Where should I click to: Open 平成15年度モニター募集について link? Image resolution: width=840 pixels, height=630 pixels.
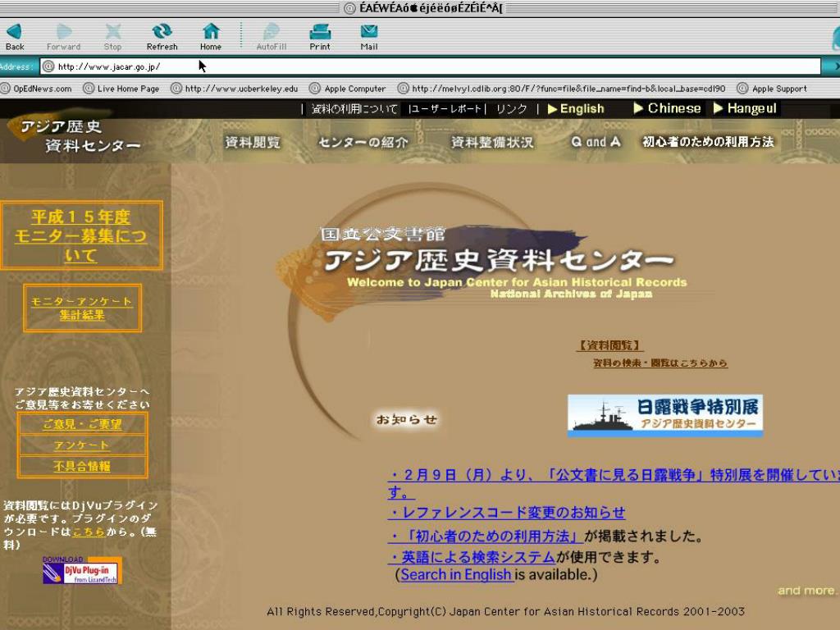(81, 235)
